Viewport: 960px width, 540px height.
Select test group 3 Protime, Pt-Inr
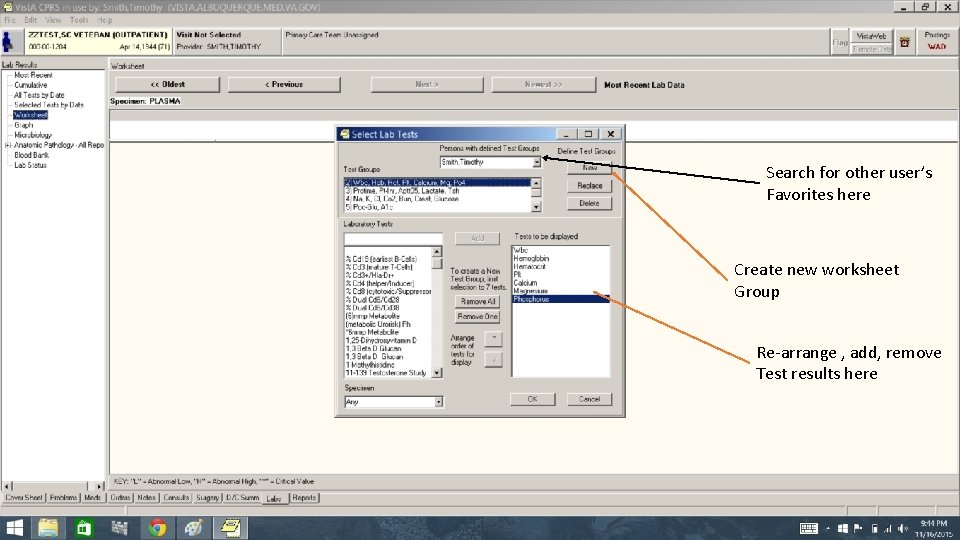(437, 190)
